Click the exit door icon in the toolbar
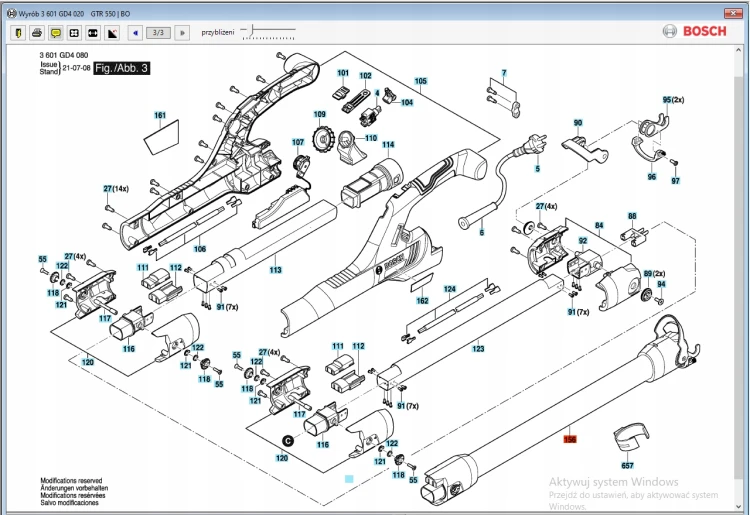Image resolution: width=750 pixels, height=515 pixels. 18,33
